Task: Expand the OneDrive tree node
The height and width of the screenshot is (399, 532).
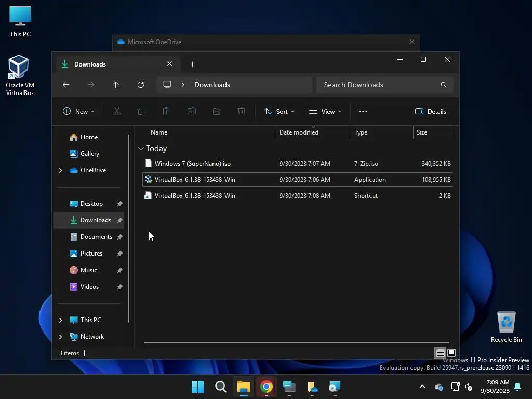Action: (x=60, y=170)
